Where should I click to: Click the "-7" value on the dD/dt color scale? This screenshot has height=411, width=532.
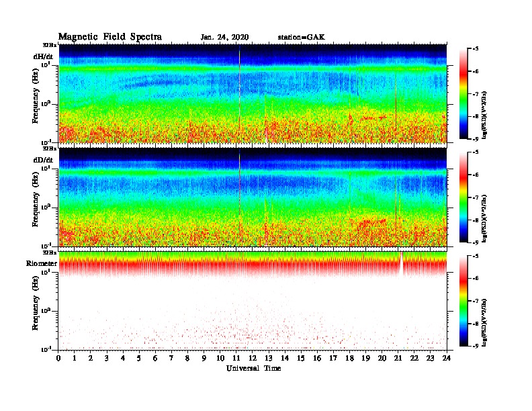pyautogui.click(x=476, y=197)
